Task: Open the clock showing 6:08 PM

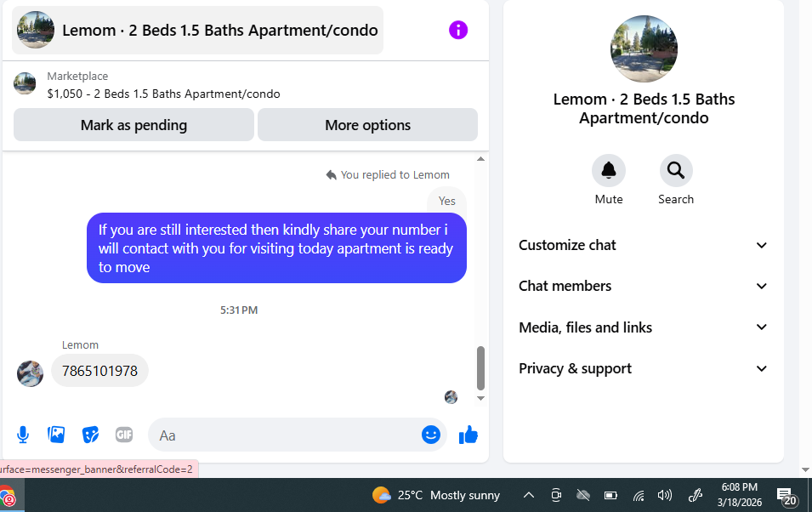Action: click(x=740, y=495)
